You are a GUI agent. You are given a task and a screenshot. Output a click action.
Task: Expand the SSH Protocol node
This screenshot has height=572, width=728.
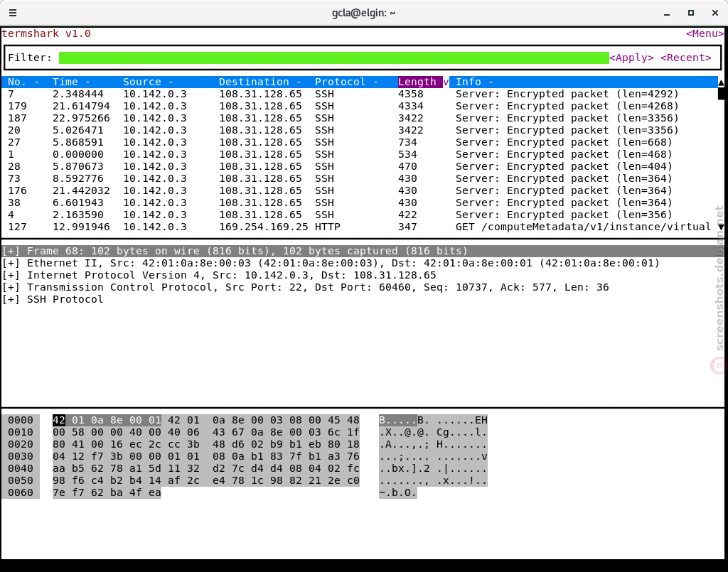(11, 299)
